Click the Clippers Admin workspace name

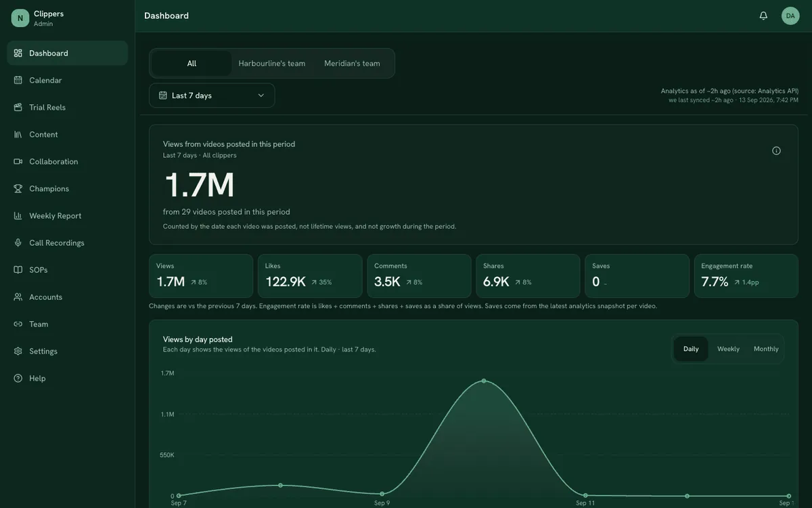pyautogui.click(x=49, y=18)
